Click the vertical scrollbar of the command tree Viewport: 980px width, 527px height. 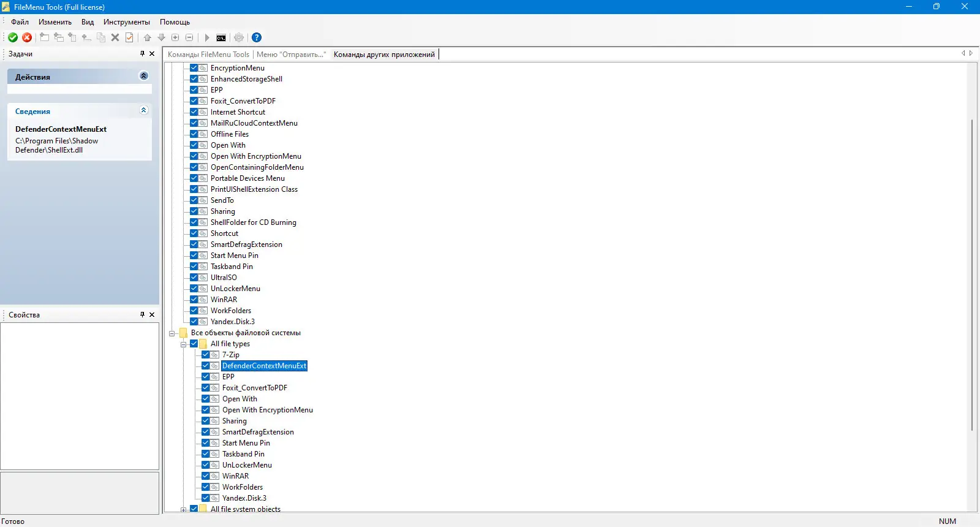coord(972,276)
